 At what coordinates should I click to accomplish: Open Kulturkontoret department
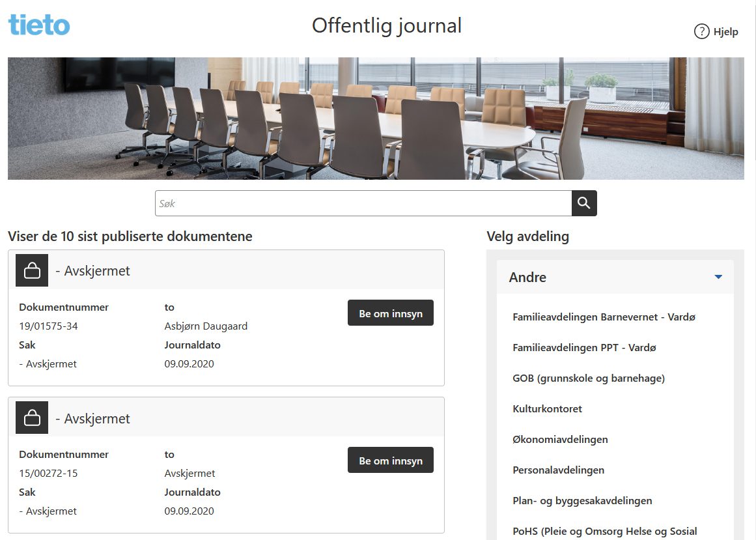pos(547,409)
